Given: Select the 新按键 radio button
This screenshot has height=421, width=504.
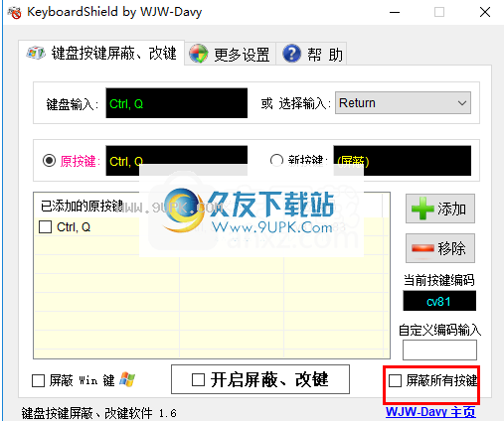Looking at the screenshot, I should (x=276, y=160).
